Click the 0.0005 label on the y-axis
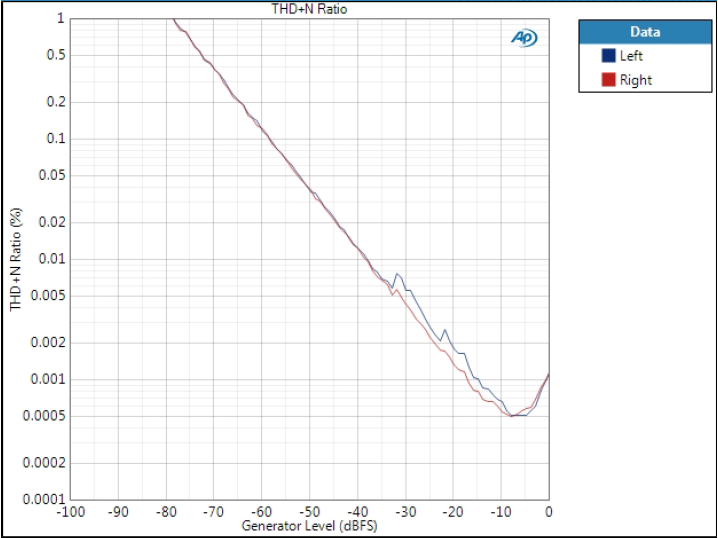 pyautogui.click(x=44, y=416)
